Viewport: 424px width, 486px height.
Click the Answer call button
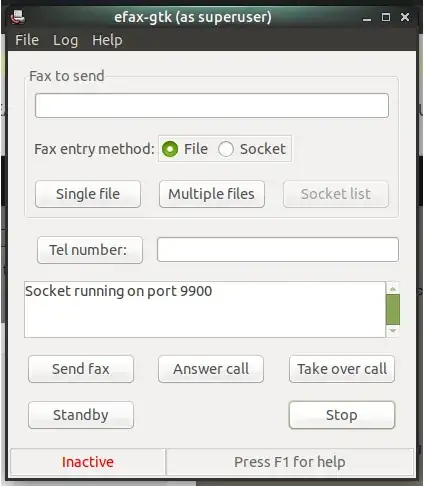211,369
